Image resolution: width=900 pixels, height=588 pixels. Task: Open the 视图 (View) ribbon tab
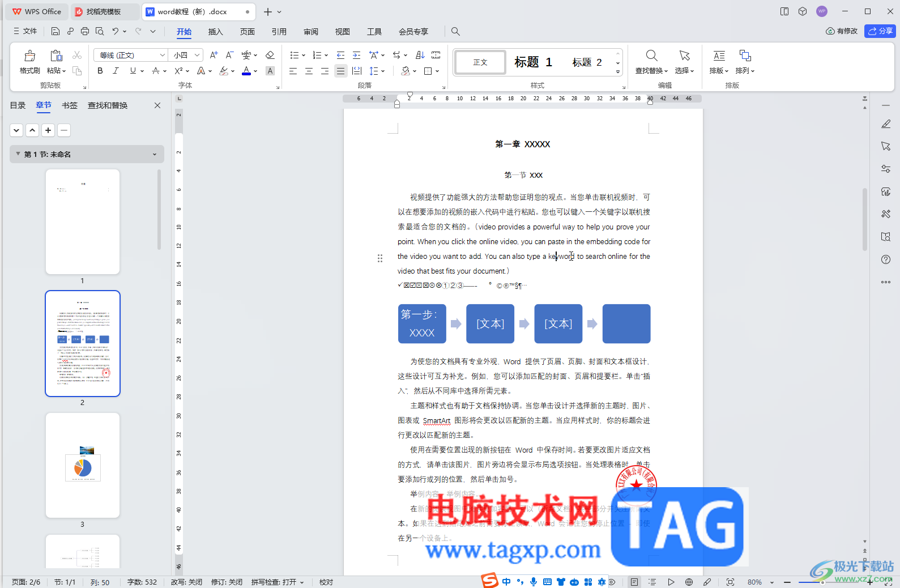click(343, 32)
